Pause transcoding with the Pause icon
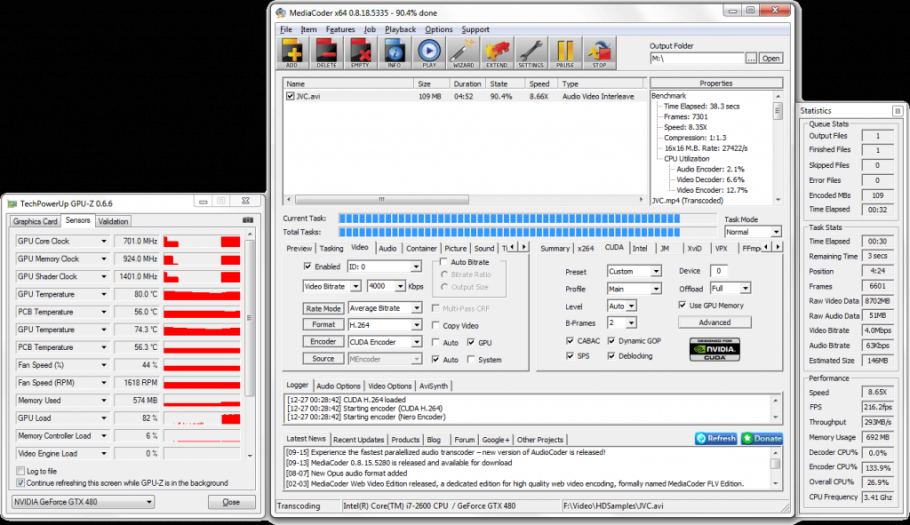The height and width of the screenshot is (525, 910). [x=565, y=53]
